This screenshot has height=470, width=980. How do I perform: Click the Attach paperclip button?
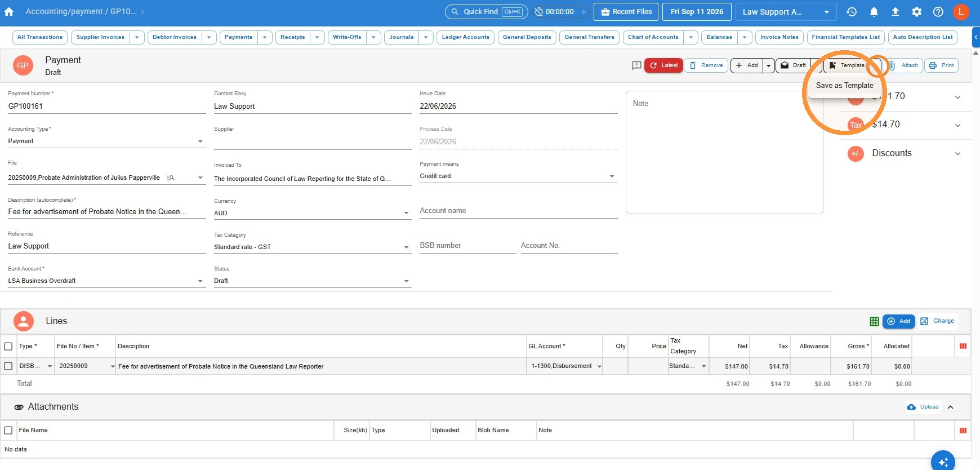[904, 65]
